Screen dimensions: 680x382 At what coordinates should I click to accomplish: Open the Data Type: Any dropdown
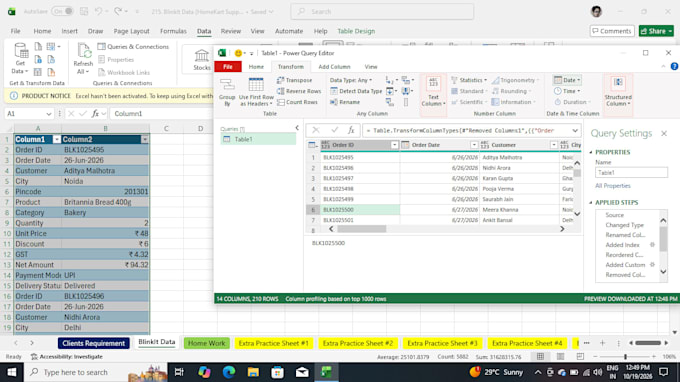tap(351, 80)
